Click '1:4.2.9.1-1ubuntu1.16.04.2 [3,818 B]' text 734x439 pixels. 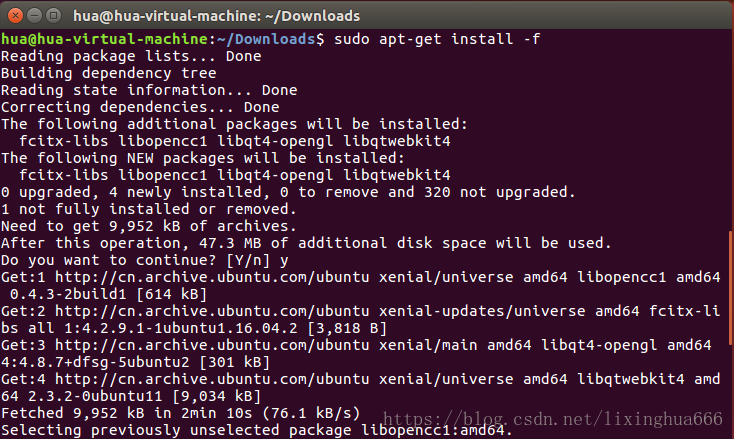pyautogui.click(x=226, y=328)
